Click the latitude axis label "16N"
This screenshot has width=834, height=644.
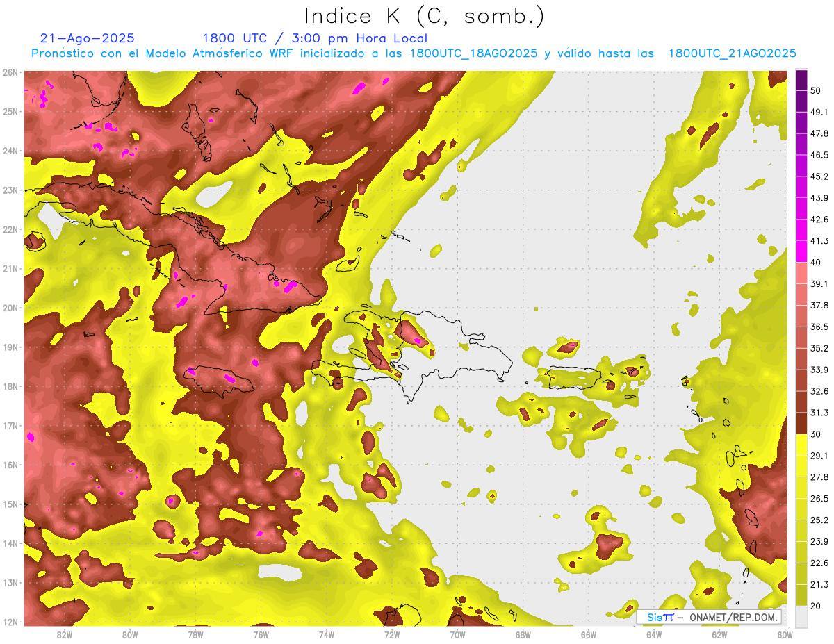coord(10,465)
